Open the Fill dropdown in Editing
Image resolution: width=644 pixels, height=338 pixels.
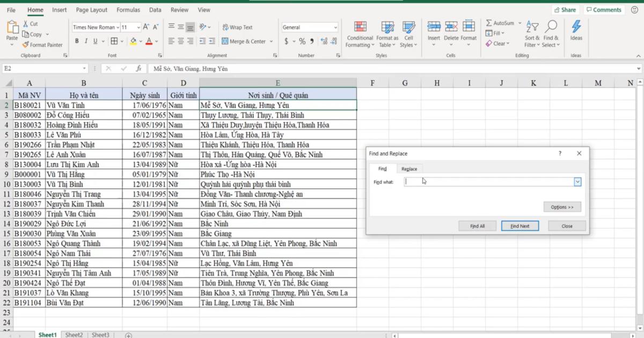point(496,33)
